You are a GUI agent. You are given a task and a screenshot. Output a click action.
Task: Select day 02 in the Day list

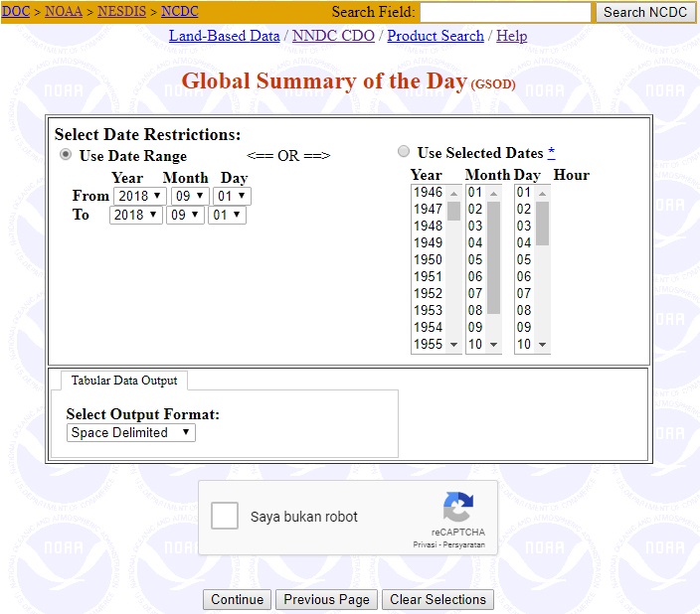(525, 210)
